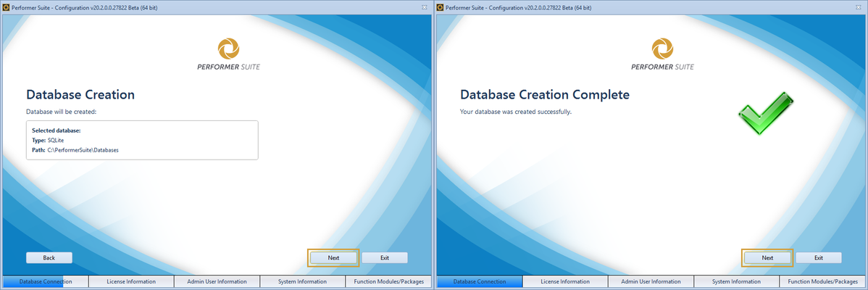Open License Information tab in the Database Creation window
Image resolution: width=868 pixels, height=290 pixels.
[x=131, y=281]
